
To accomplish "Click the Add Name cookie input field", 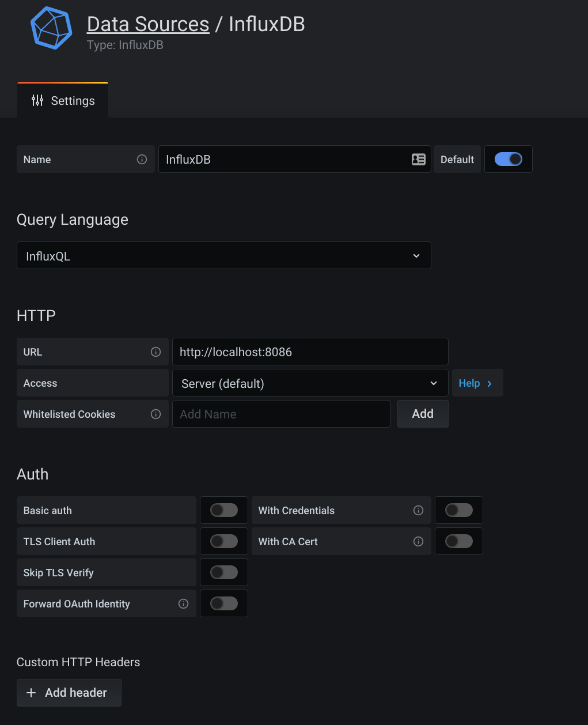I will coord(281,414).
